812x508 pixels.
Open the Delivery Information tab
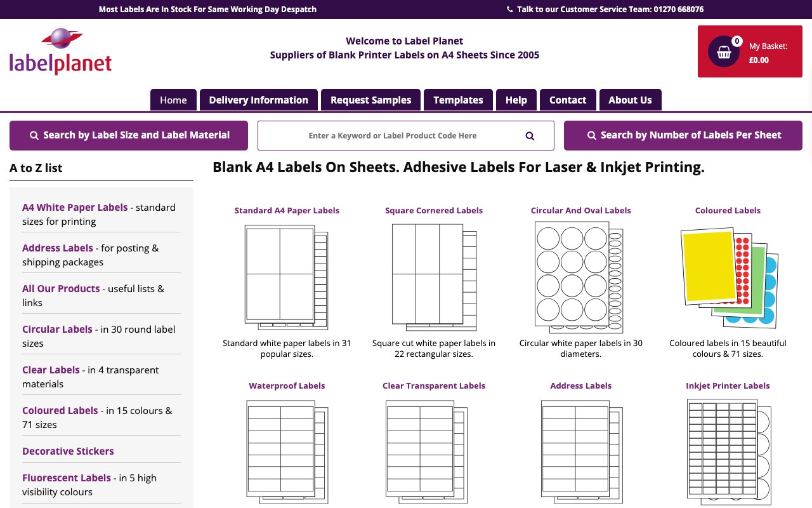[258, 100]
